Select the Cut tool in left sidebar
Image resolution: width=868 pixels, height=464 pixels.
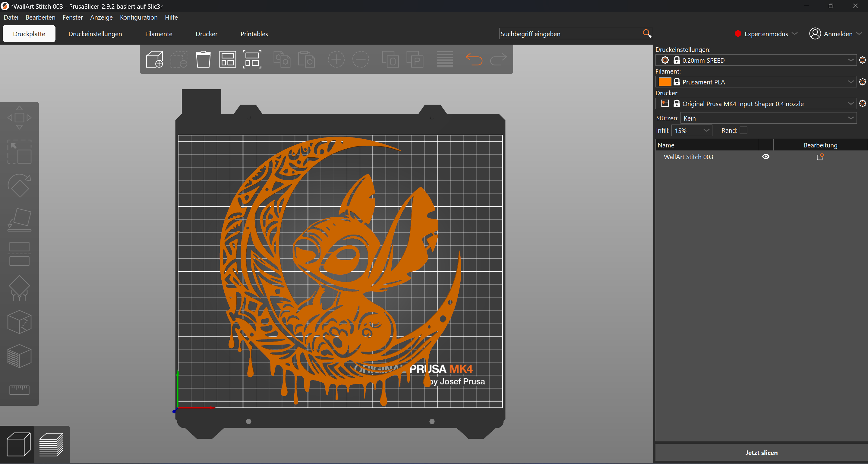19,254
